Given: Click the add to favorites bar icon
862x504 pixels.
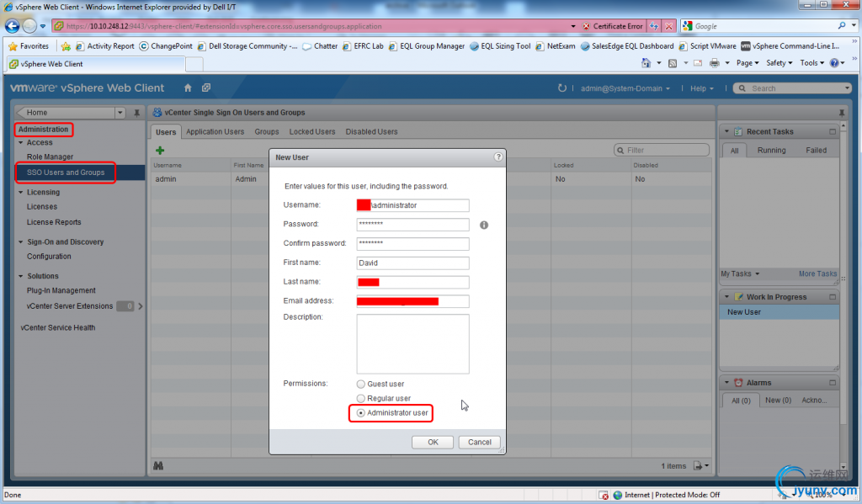Looking at the screenshot, I should pos(66,46).
